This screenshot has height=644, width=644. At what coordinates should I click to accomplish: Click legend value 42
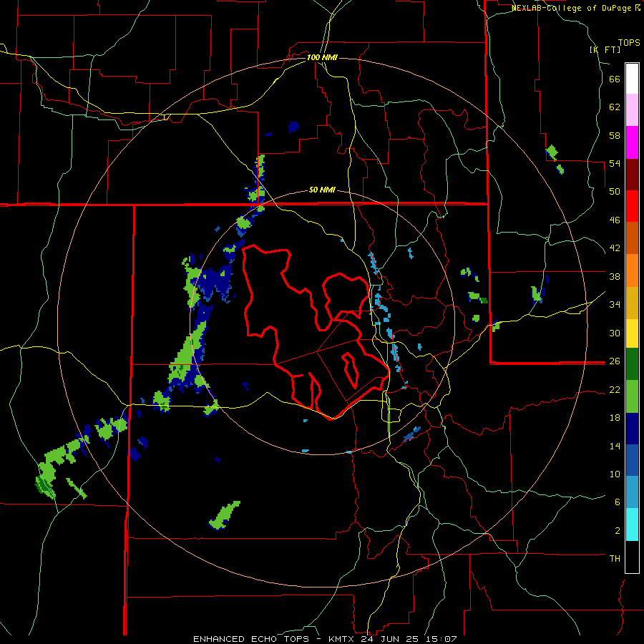coord(615,248)
